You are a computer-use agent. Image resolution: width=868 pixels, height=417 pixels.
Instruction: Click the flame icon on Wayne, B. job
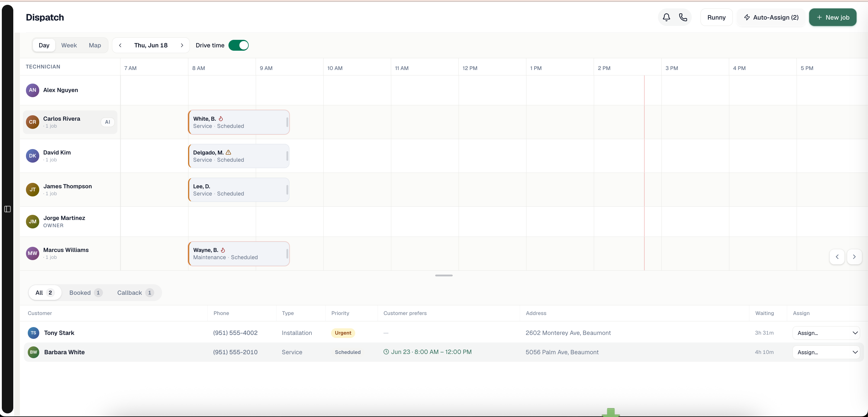tap(223, 250)
